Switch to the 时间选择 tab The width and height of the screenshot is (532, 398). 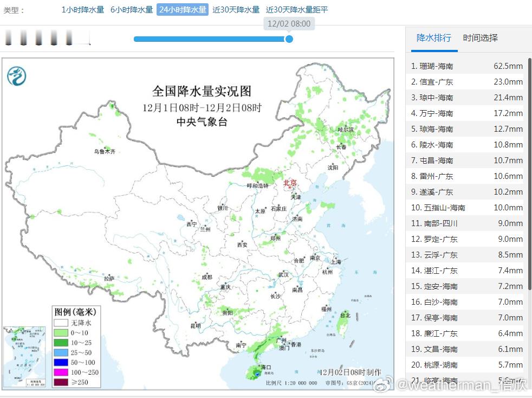coord(482,38)
